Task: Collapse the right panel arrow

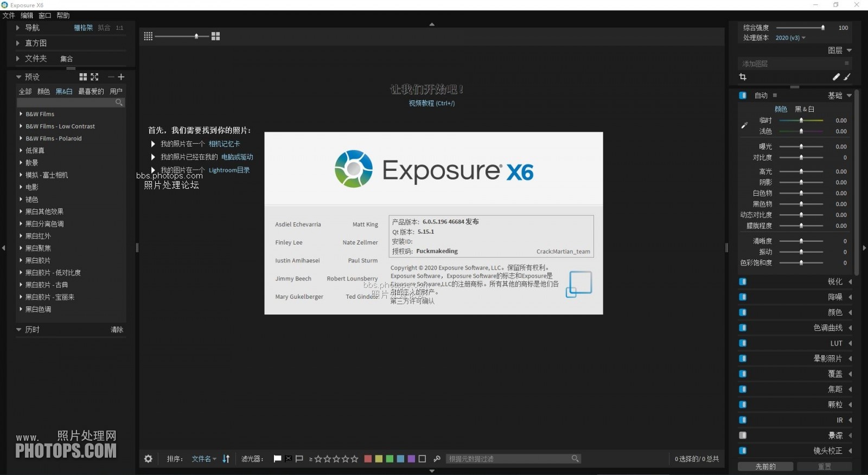Action: [864, 248]
